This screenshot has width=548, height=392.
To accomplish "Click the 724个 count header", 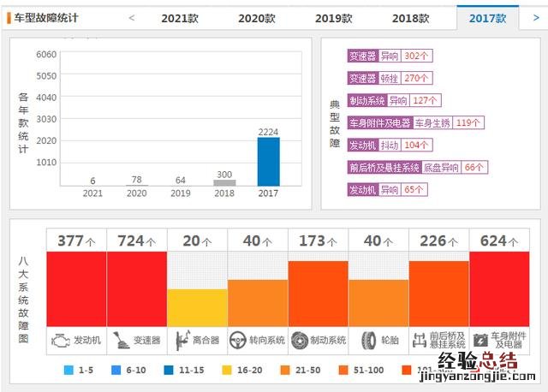I will tap(137, 241).
